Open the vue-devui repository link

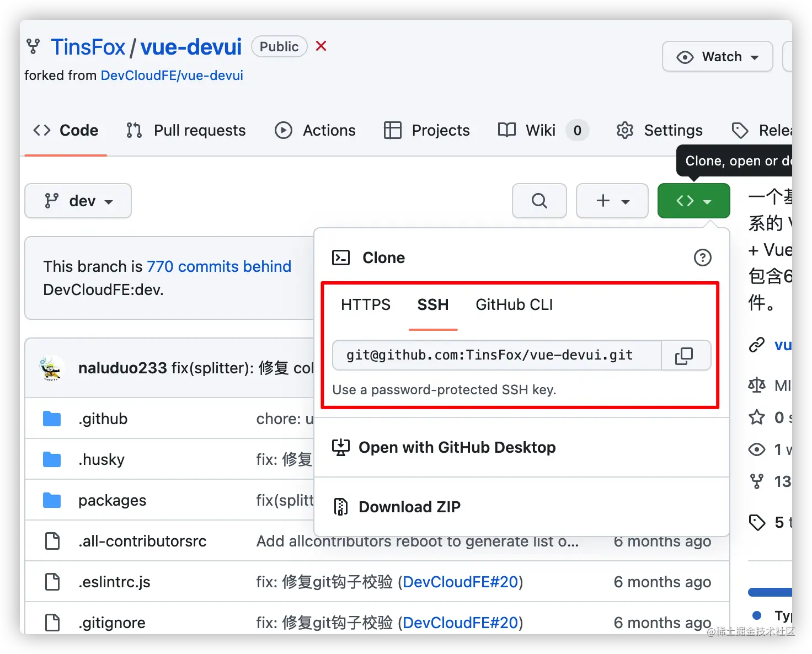pos(191,47)
